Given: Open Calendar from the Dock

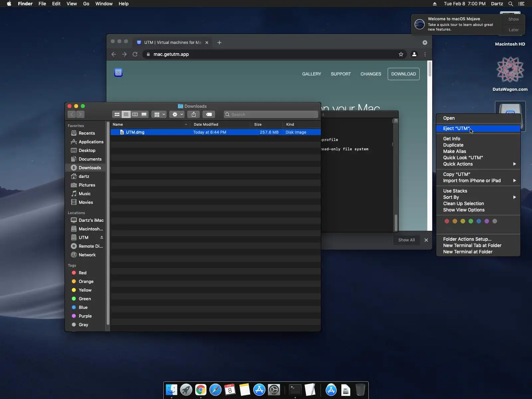Looking at the screenshot, I should click(x=230, y=390).
